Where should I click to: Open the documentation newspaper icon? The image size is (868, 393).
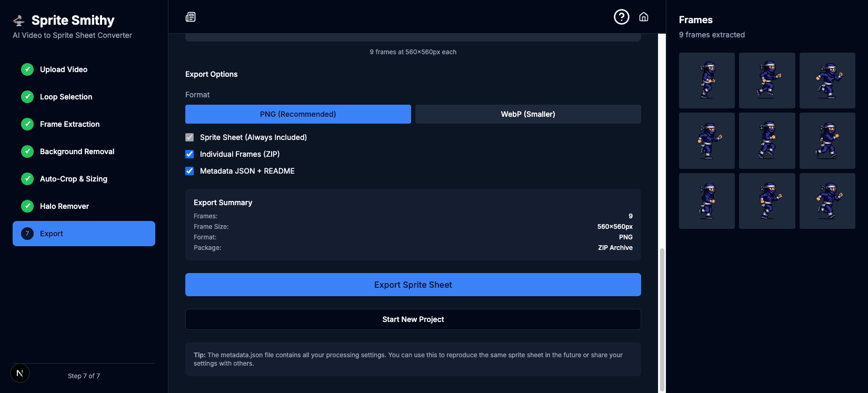[191, 17]
